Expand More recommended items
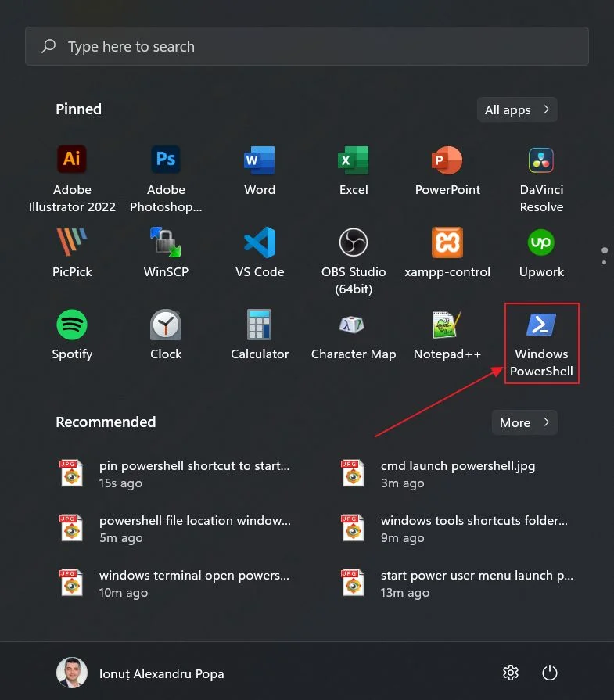Screen dimensions: 614x700 point(524,422)
